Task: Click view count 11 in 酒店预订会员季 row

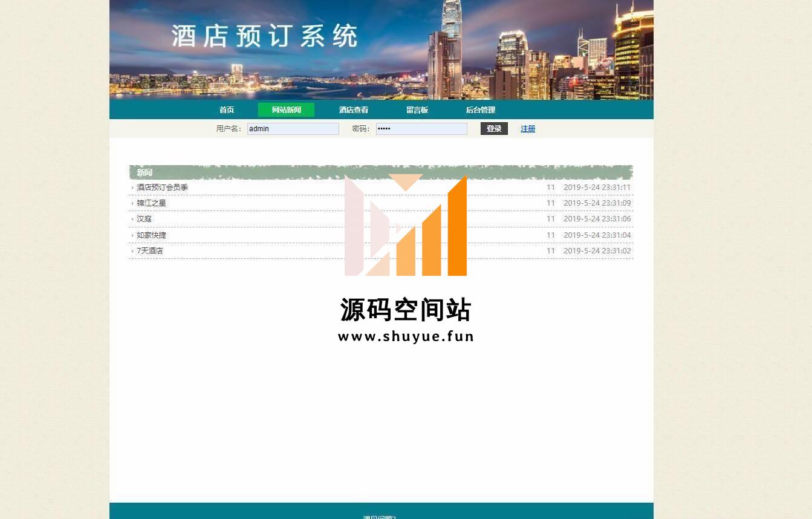Action: pyautogui.click(x=551, y=188)
